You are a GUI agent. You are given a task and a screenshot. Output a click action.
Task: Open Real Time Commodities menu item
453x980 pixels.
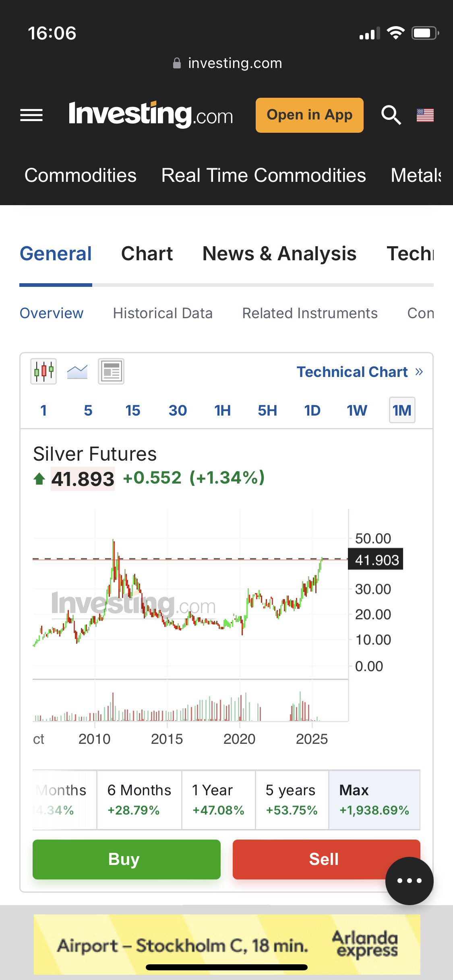click(263, 175)
